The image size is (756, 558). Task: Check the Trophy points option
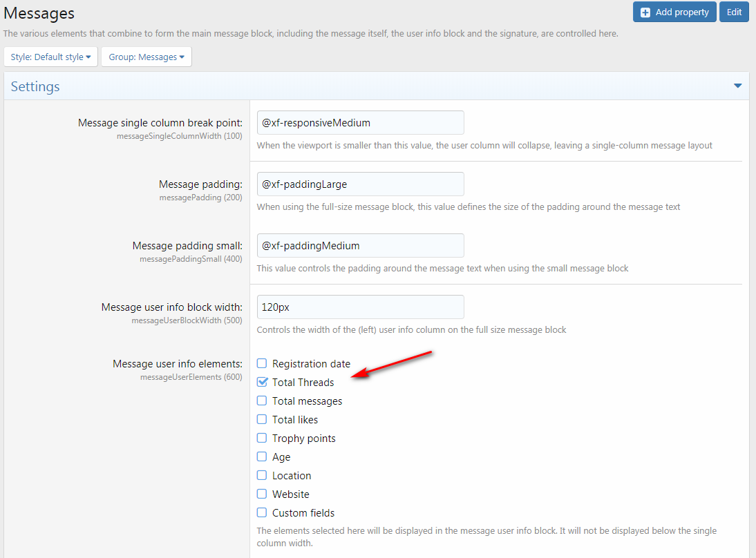262,438
